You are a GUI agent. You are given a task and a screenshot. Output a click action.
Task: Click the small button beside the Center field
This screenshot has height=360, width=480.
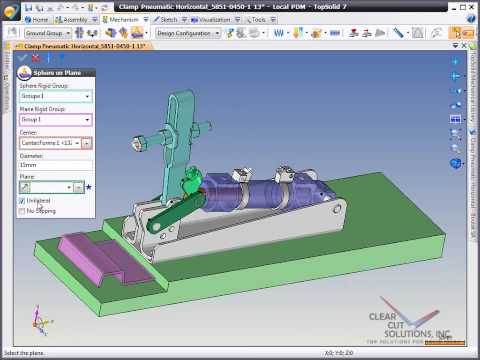(x=87, y=143)
